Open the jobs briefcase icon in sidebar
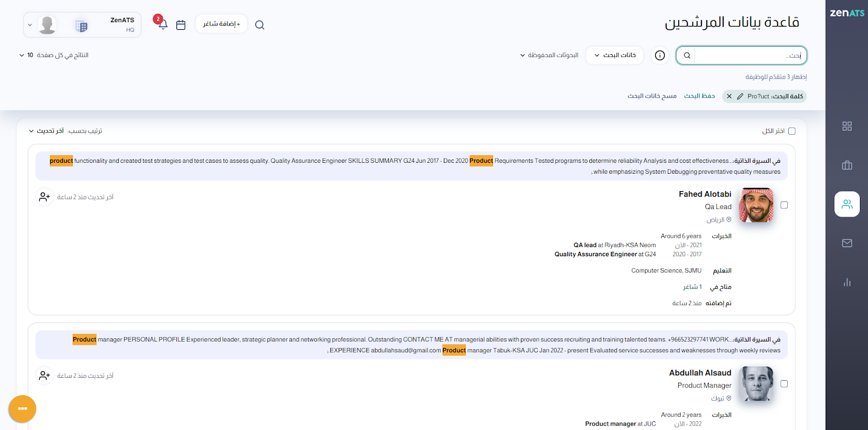 pos(847,165)
